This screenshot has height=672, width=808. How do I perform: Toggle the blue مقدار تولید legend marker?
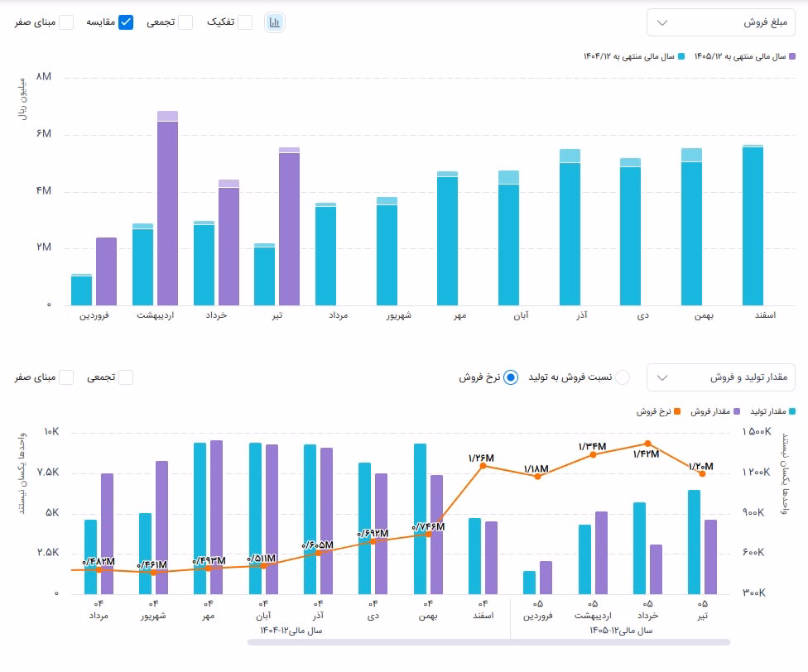pyautogui.click(x=792, y=411)
